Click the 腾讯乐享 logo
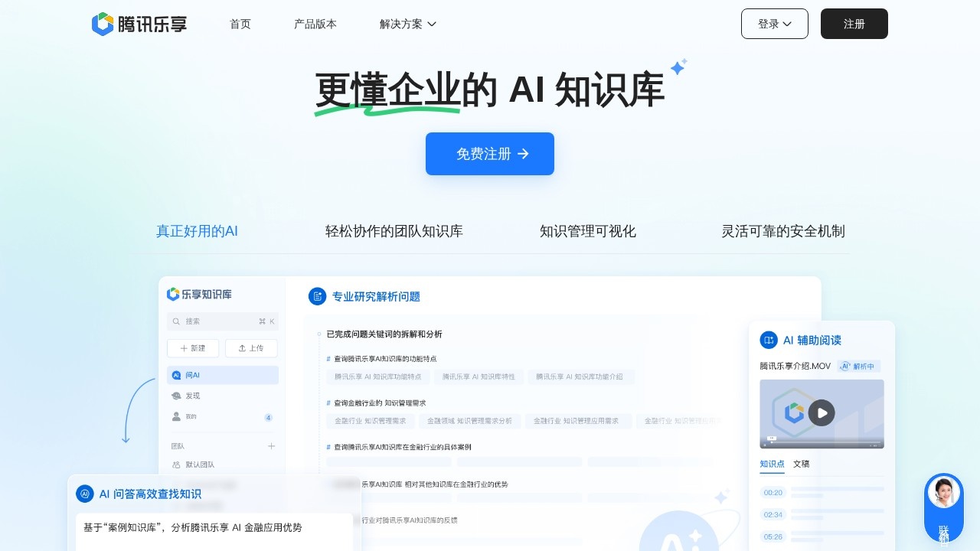980x551 pixels. coord(139,24)
